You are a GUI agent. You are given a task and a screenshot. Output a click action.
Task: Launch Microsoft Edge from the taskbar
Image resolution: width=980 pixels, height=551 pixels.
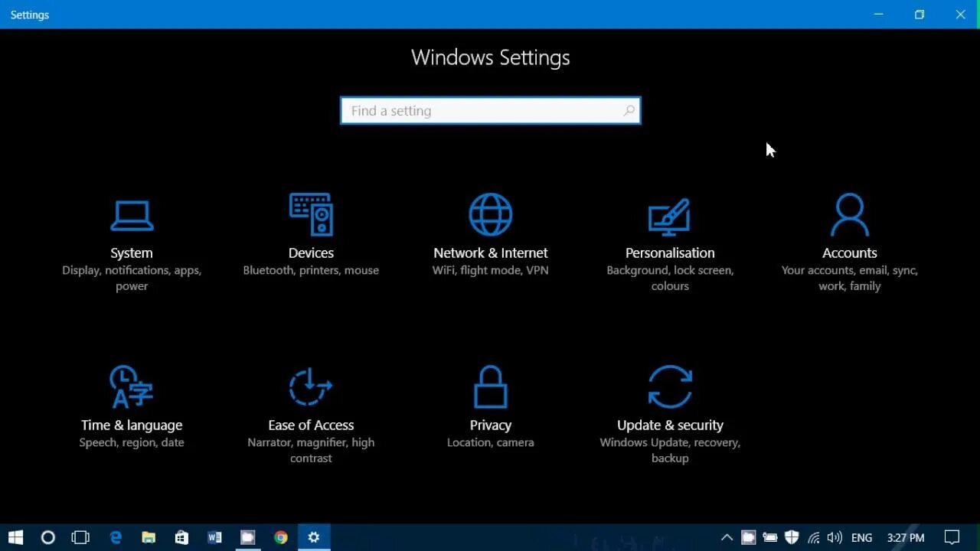click(x=116, y=537)
